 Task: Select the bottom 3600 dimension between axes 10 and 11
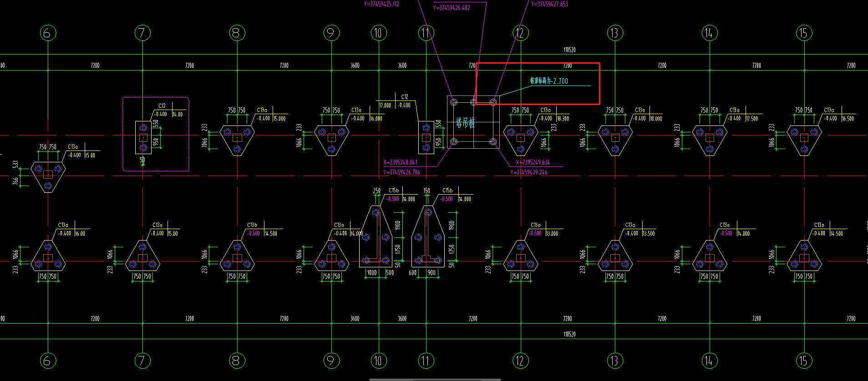coord(402,319)
